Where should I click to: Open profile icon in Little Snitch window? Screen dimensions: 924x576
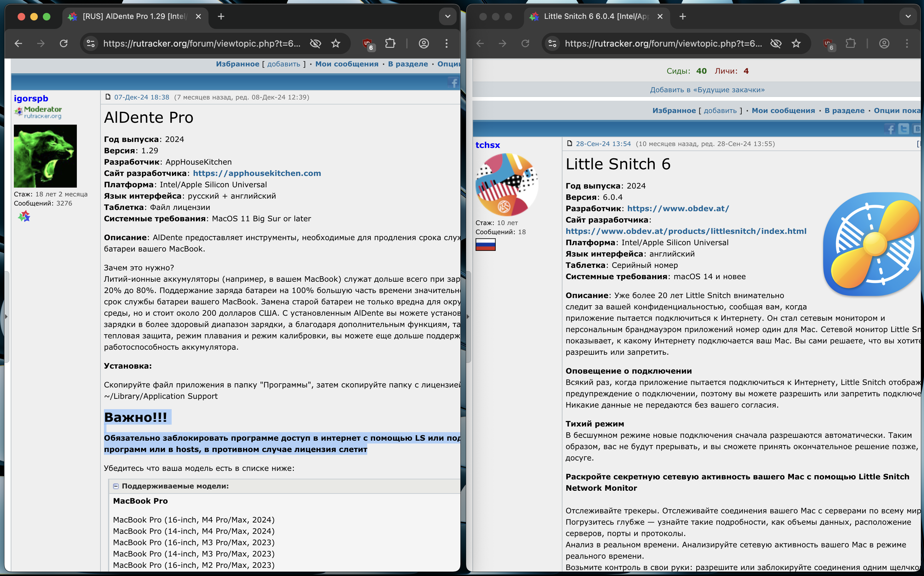click(884, 43)
